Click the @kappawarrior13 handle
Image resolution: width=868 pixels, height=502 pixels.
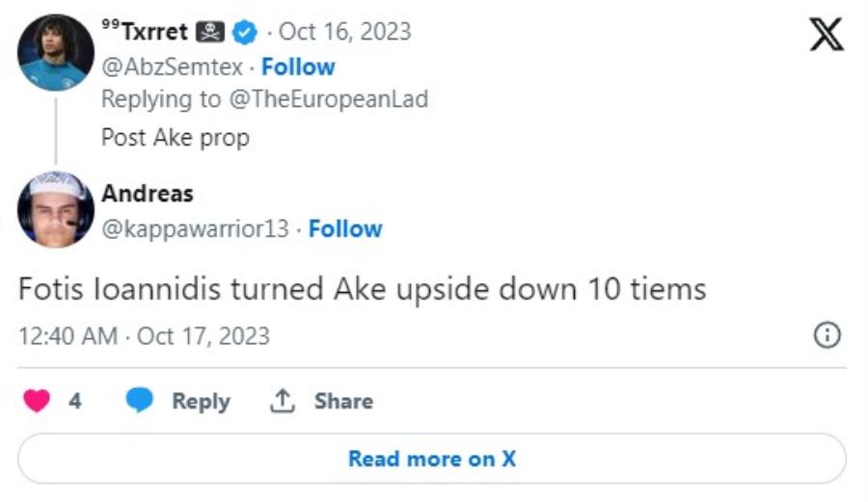point(195,229)
